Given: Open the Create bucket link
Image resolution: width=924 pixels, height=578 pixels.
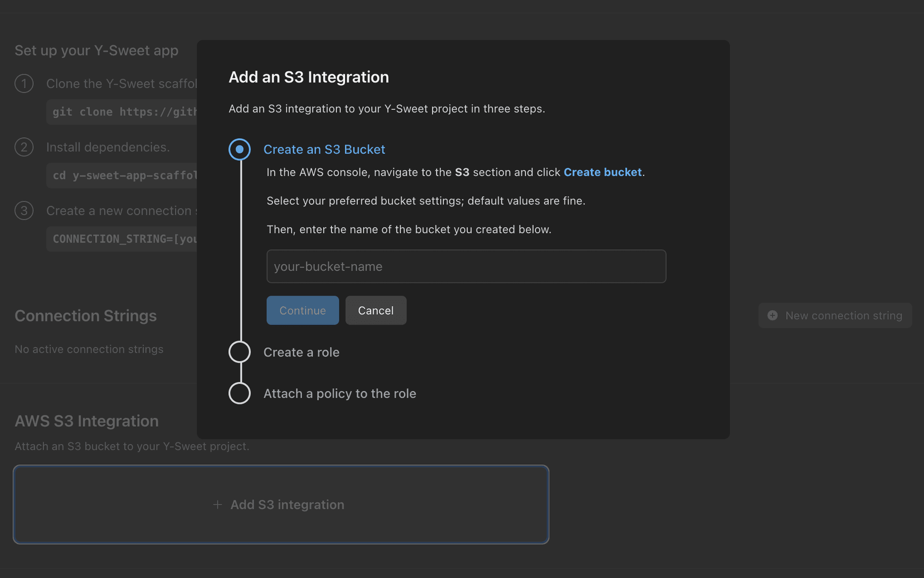Looking at the screenshot, I should click(603, 172).
